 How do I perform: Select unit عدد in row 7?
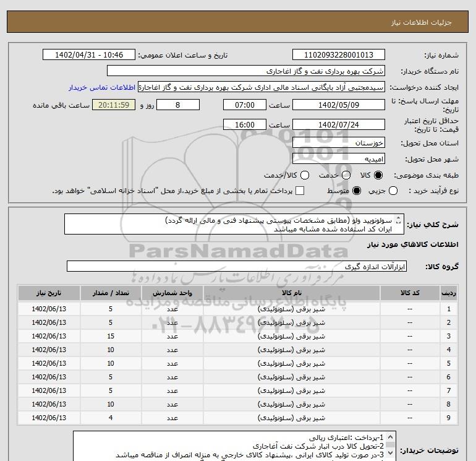172,391
